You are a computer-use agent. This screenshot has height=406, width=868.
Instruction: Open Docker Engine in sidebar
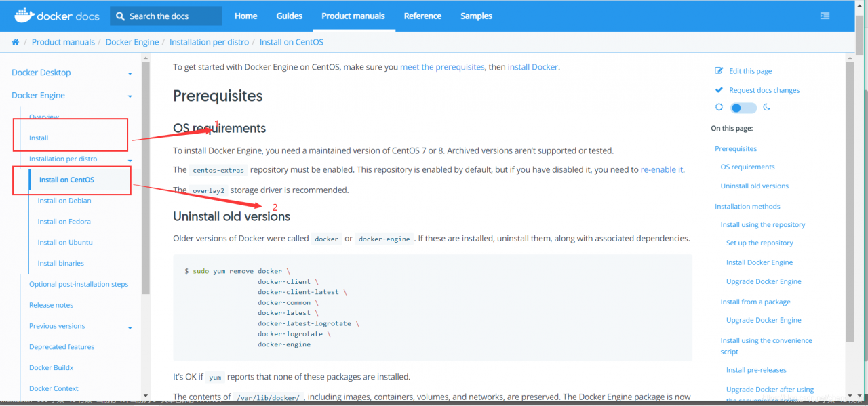click(x=39, y=96)
